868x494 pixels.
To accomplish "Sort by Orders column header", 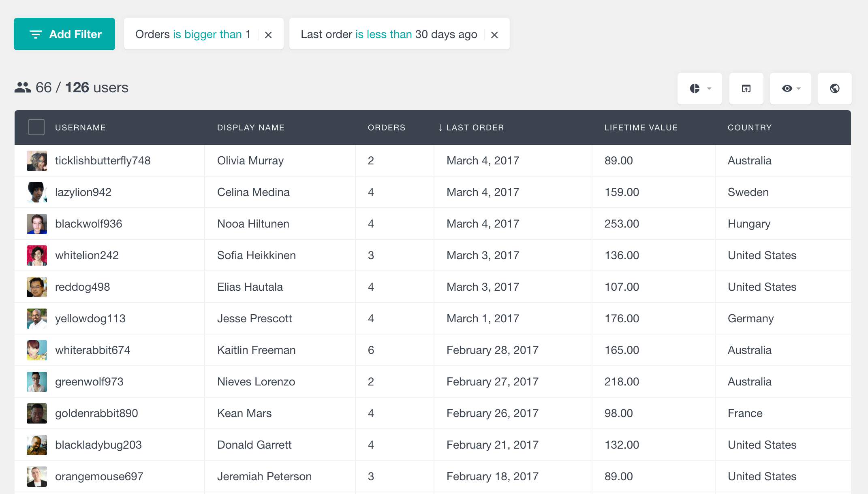I will (x=387, y=128).
